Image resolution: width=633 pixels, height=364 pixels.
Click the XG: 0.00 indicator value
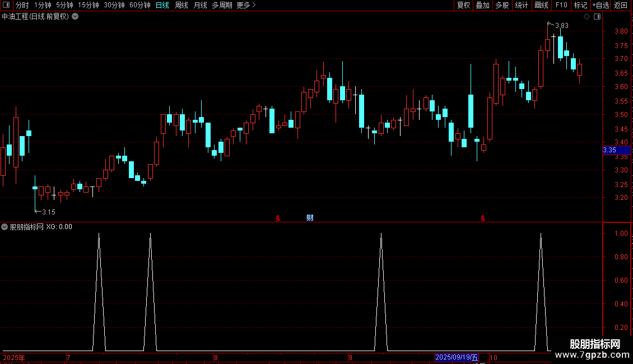pos(59,227)
